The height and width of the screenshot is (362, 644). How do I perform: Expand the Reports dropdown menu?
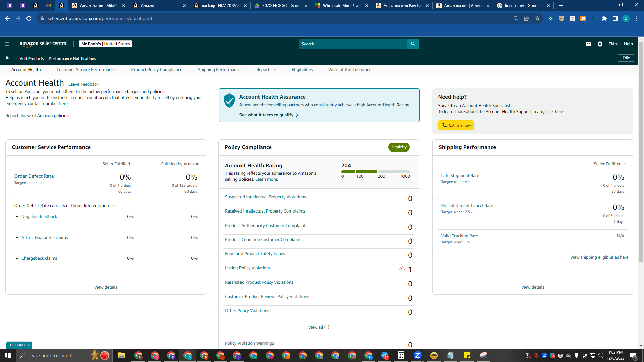coord(266,70)
